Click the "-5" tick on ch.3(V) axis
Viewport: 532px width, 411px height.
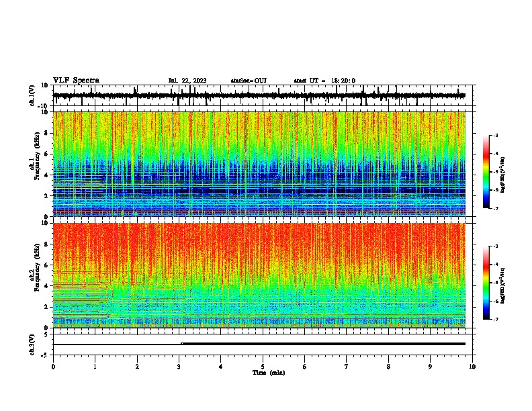tap(46, 355)
